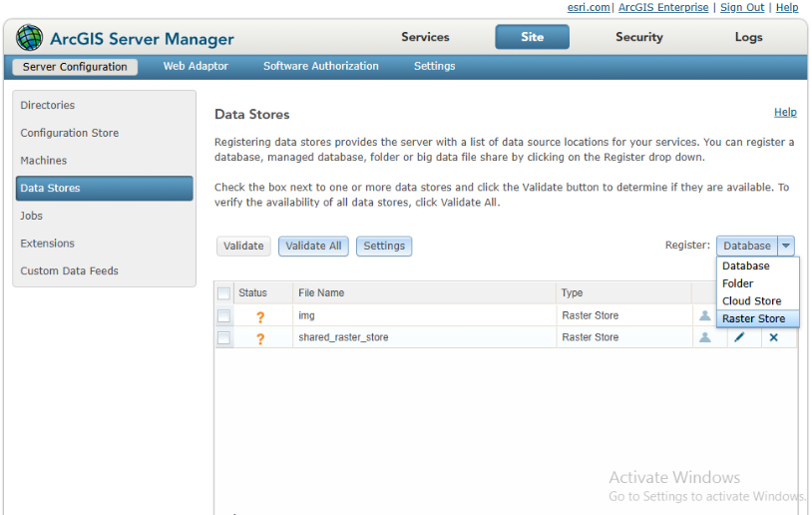
Task: Open data store Settings button
Action: coord(384,247)
